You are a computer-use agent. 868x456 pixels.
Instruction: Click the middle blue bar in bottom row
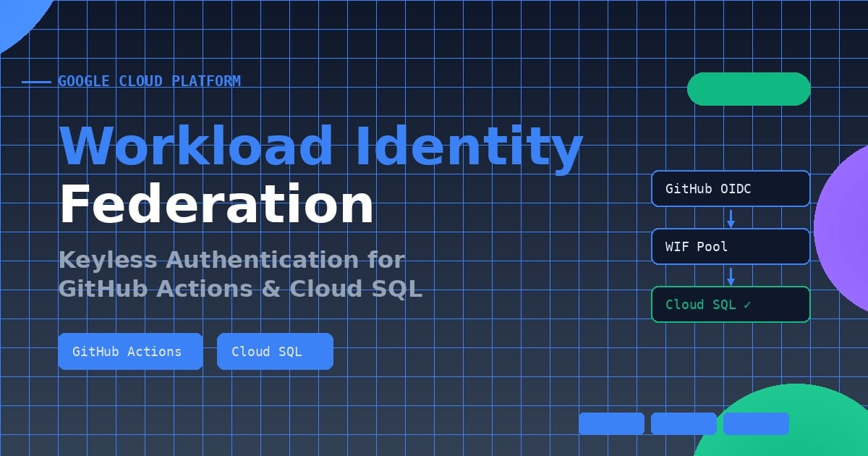pos(684,423)
